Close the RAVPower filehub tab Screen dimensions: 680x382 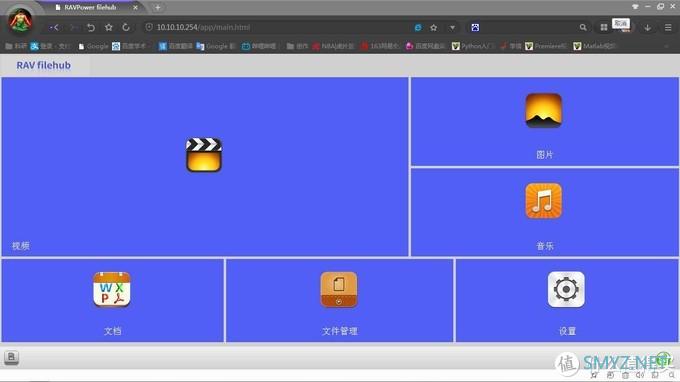pos(135,7)
